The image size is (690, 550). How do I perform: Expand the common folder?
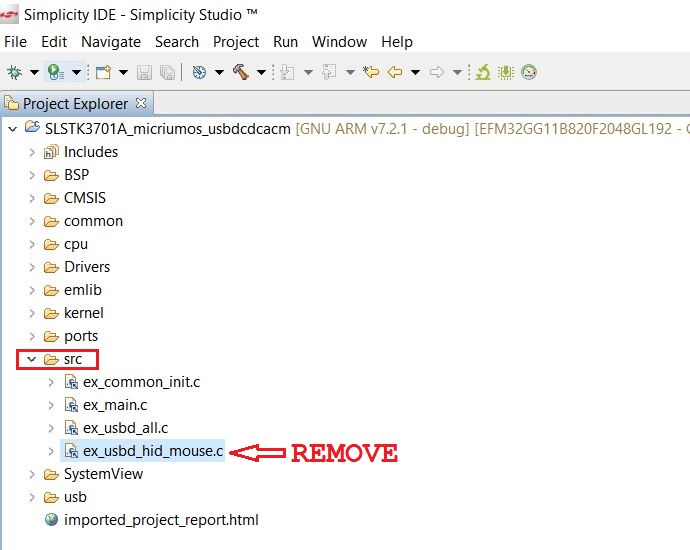pos(32,221)
